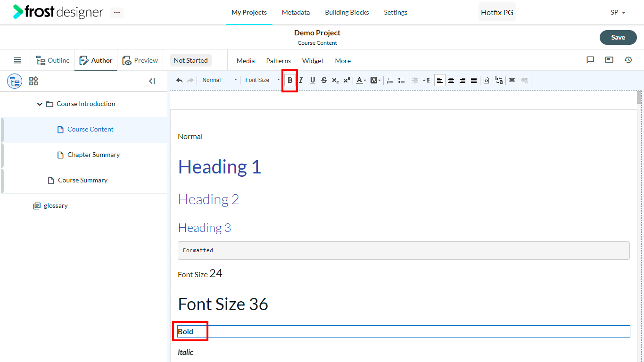Toggle underline formatting

coord(313,80)
